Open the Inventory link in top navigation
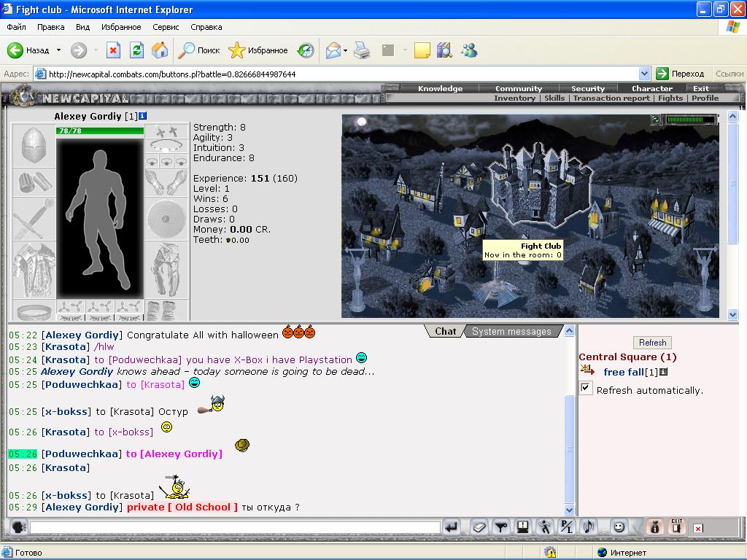The height and width of the screenshot is (560, 747). coord(514,98)
